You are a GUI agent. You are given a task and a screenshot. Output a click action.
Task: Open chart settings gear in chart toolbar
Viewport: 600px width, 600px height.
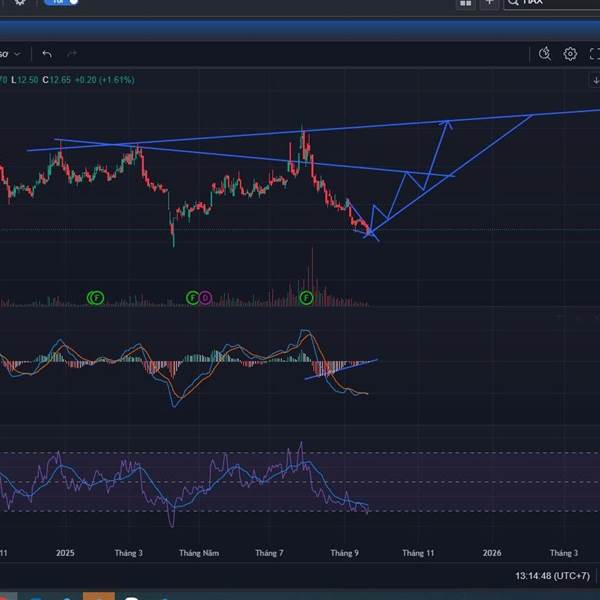point(570,54)
